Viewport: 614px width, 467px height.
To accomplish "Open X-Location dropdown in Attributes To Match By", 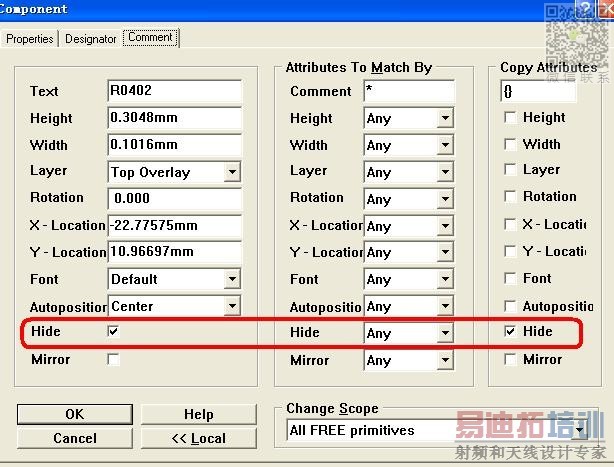I will pyautogui.click(x=409, y=226).
